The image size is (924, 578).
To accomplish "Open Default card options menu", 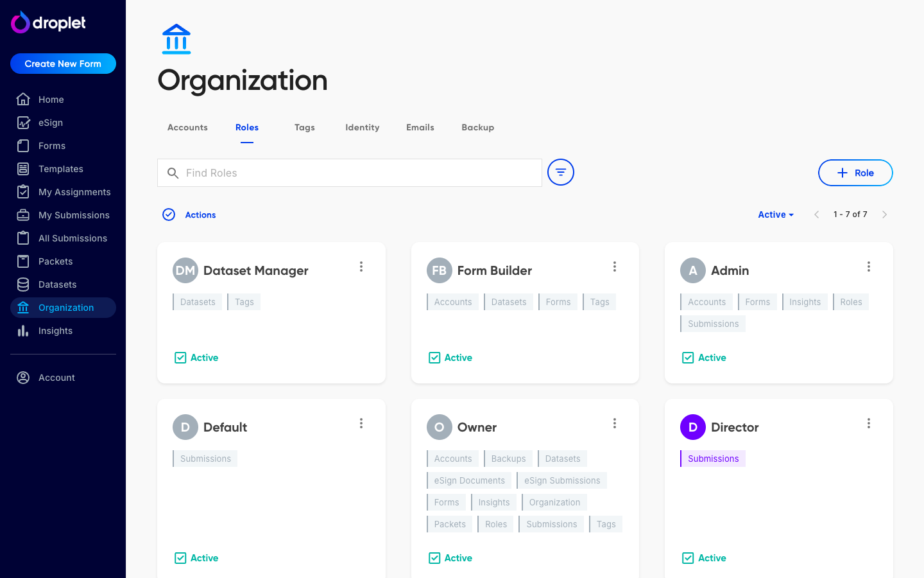I will tap(361, 423).
